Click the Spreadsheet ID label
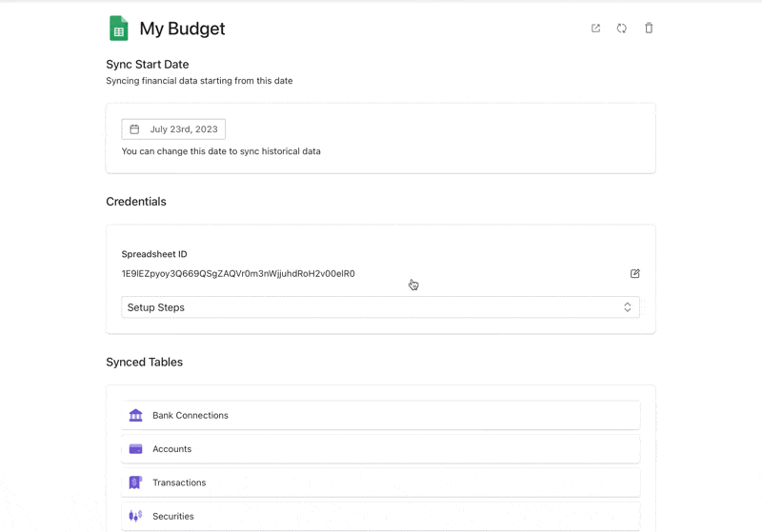The width and height of the screenshot is (762, 532). pos(154,254)
